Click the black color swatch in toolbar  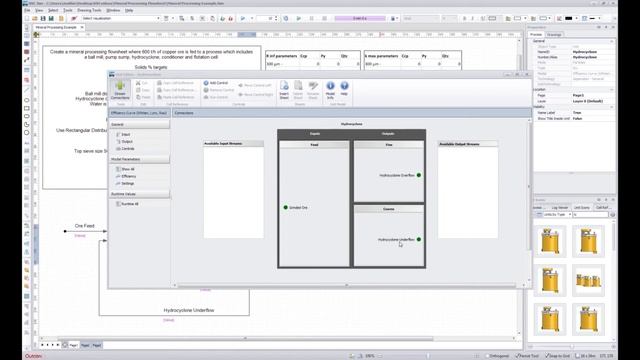coord(569,18)
